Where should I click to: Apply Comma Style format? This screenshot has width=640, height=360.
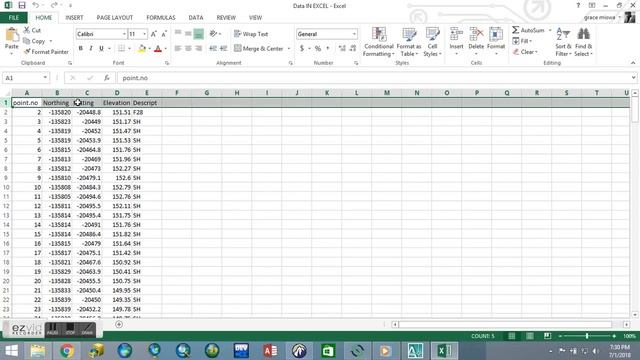[328, 49]
